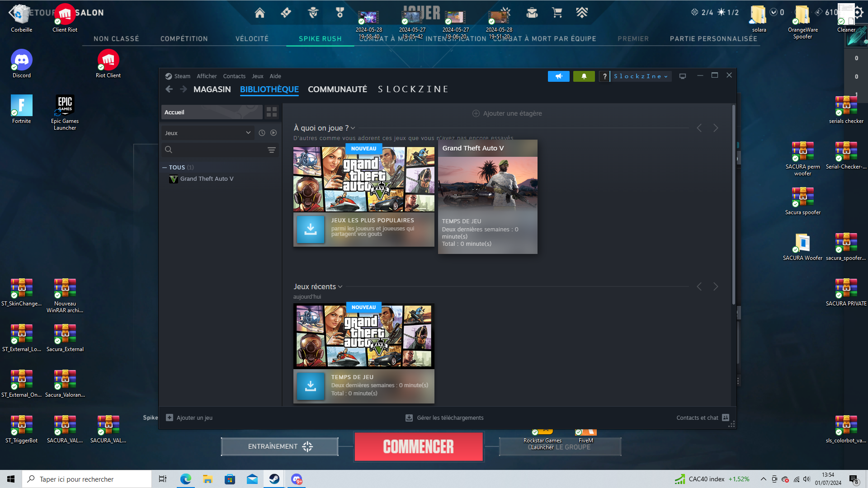The height and width of the screenshot is (488, 868).
Task: Open the Contacts menu
Action: (x=234, y=76)
